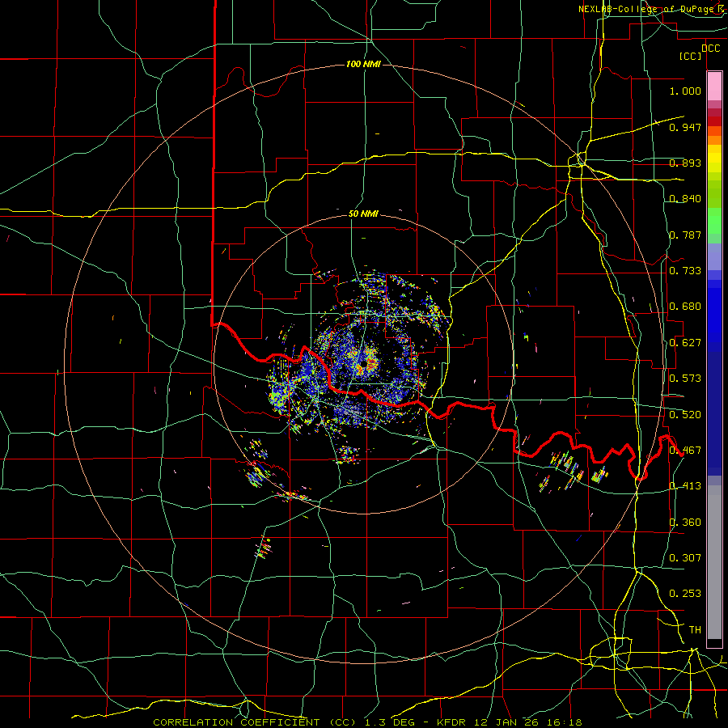728x728 pixels.
Task: Click the 0.680 scale value
Action: pos(685,307)
